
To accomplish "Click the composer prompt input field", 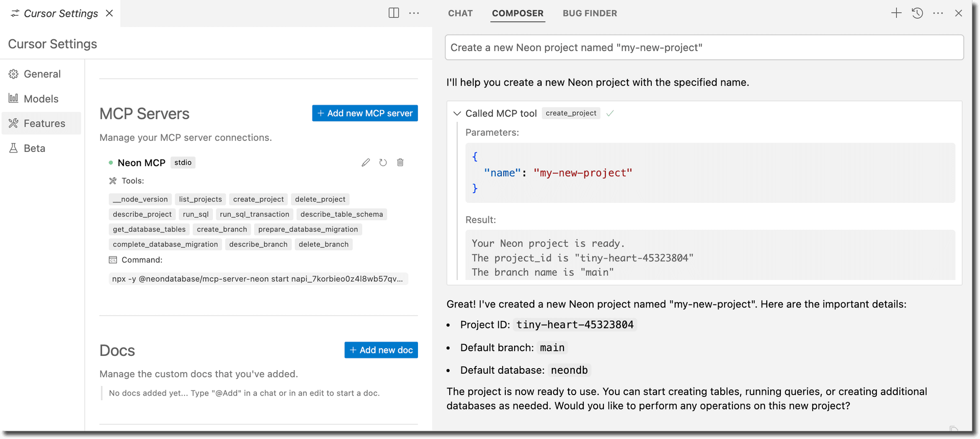I will point(704,47).
